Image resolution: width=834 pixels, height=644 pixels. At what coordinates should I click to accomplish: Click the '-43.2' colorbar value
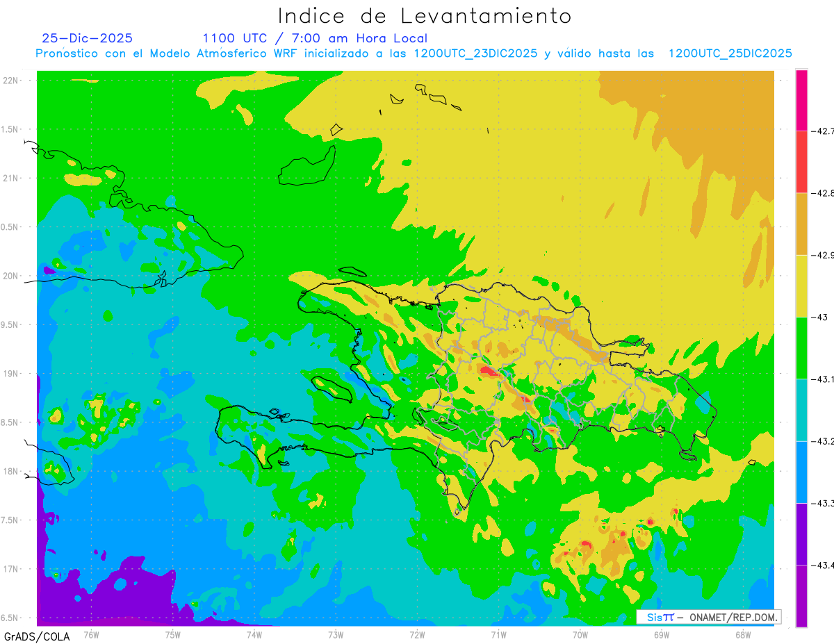[824, 441]
